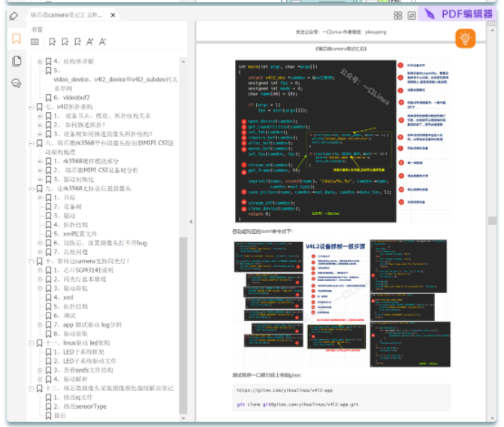Click the third bookmark icon in the bookmarks toolbar
The width and height of the screenshot is (504, 427).
pos(77,42)
